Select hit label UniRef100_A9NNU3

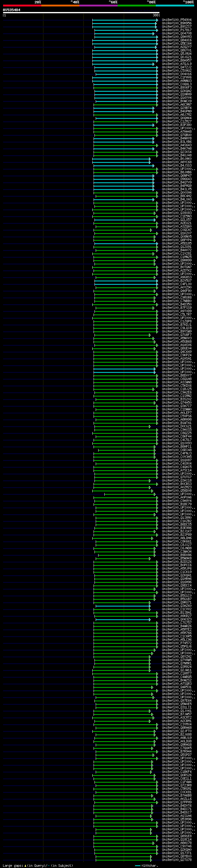(x=176, y=81)
